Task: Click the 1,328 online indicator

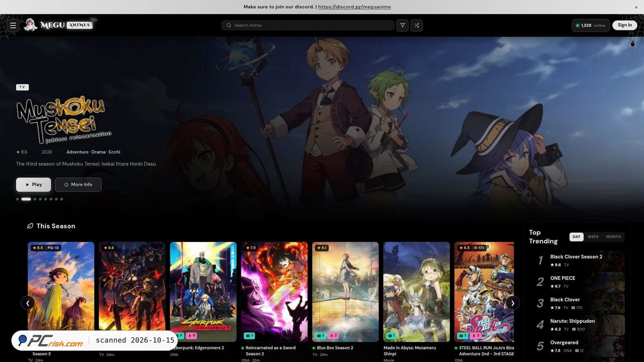Action: (590, 25)
